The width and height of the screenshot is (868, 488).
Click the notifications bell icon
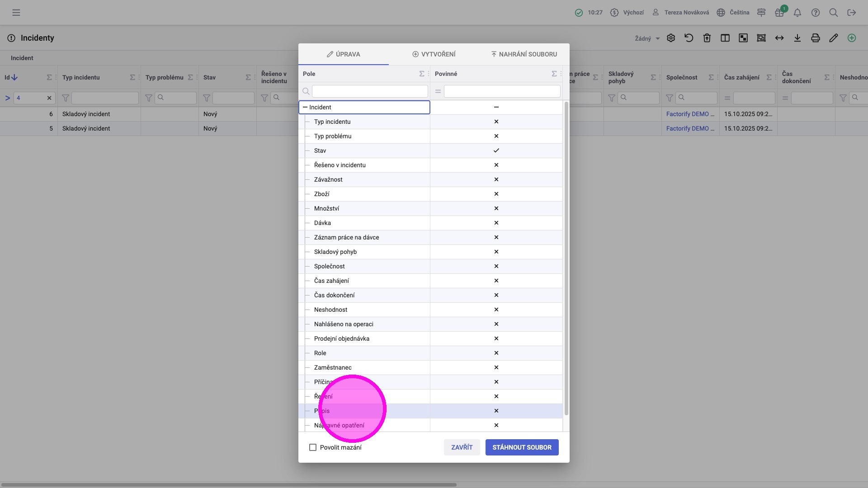pos(797,13)
